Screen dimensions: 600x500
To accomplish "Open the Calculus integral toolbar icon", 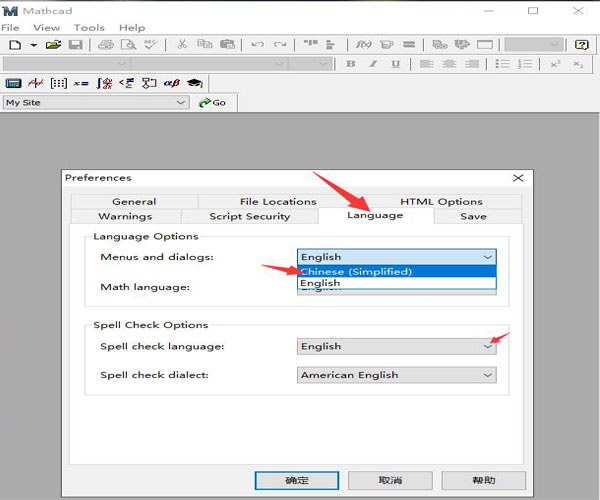I will 103,83.
